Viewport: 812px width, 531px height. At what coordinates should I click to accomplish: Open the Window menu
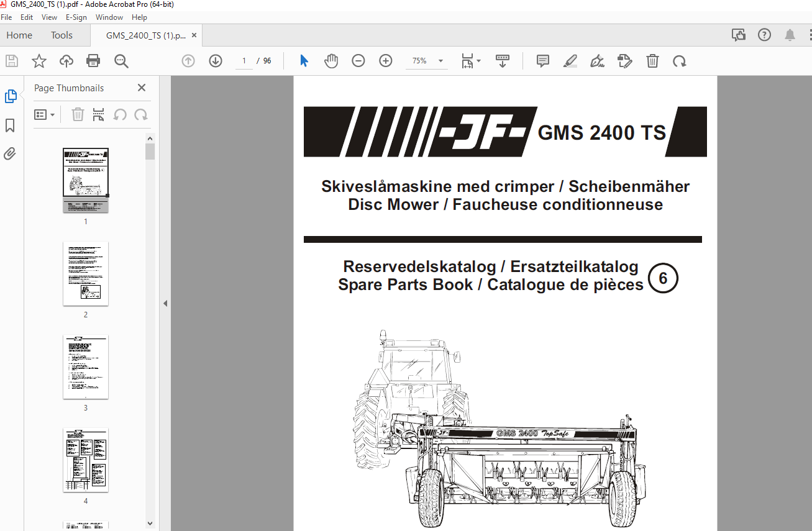pyautogui.click(x=109, y=17)
